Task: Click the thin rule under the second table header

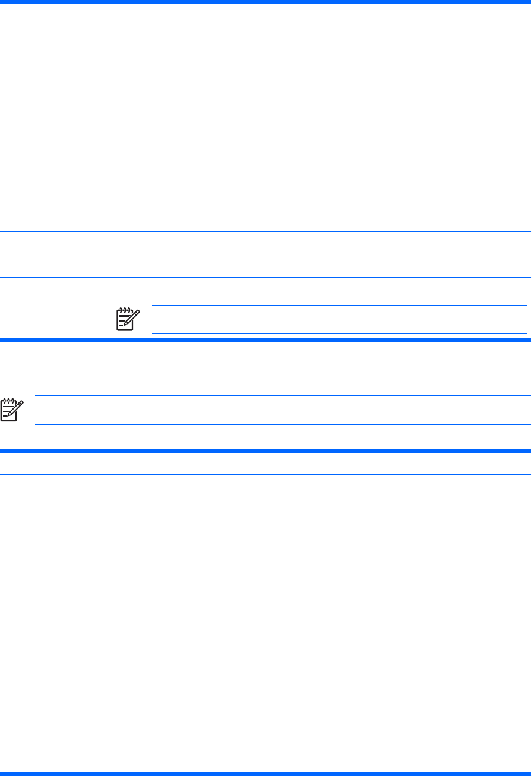Action: coord(266,474)
